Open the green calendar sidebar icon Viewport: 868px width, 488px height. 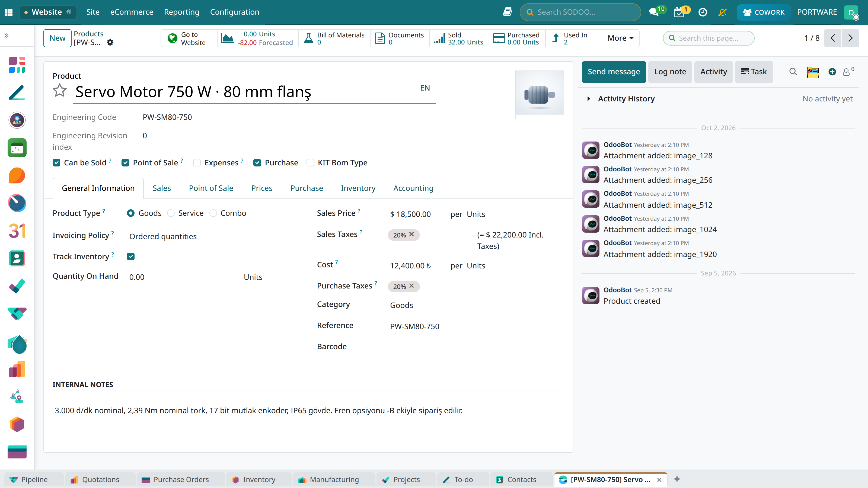coord(17,148)
